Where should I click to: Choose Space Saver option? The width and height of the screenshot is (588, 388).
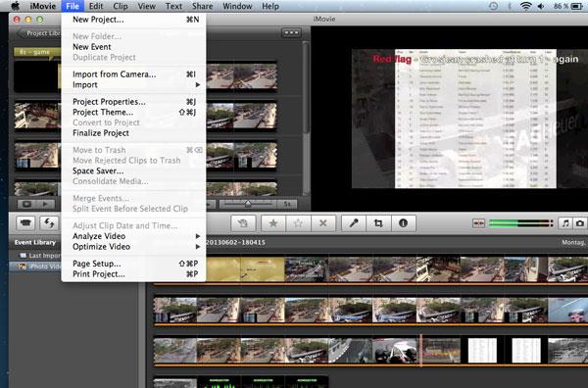click(133, 170)
